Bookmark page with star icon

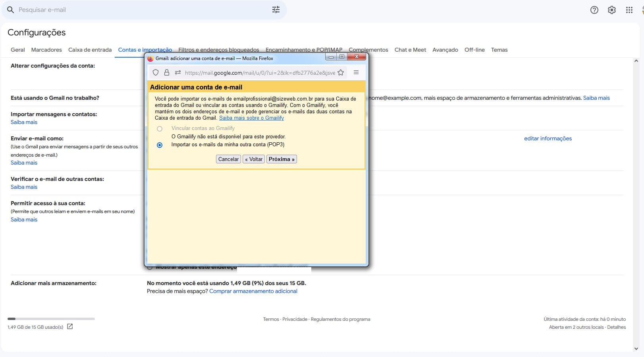point(341,72)
